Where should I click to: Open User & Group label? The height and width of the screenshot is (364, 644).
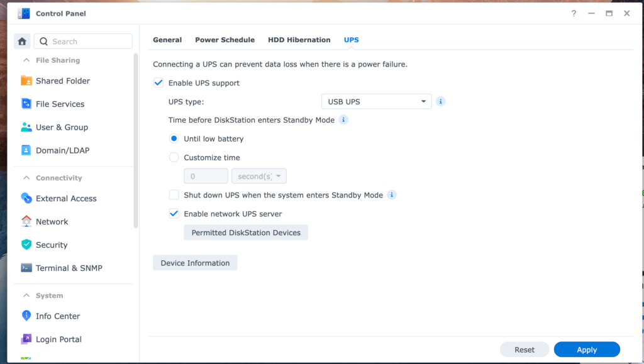click(x=62, y=127)
